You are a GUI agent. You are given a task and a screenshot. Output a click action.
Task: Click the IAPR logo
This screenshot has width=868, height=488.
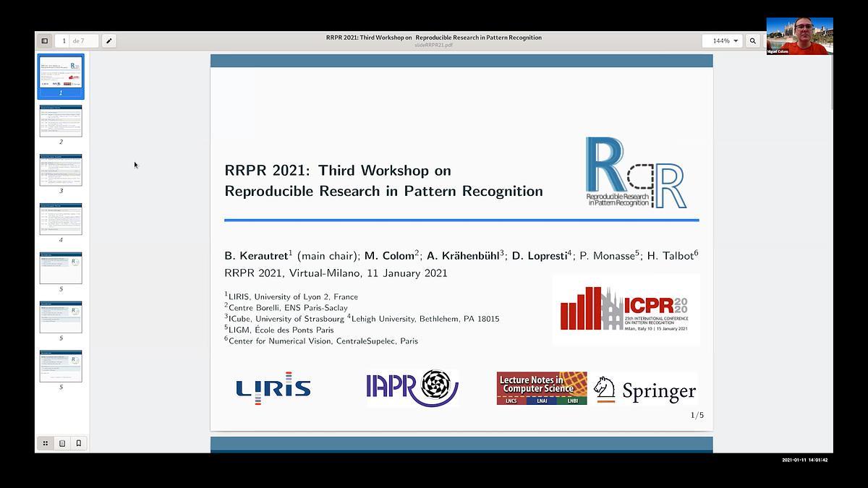click(412, 388)
